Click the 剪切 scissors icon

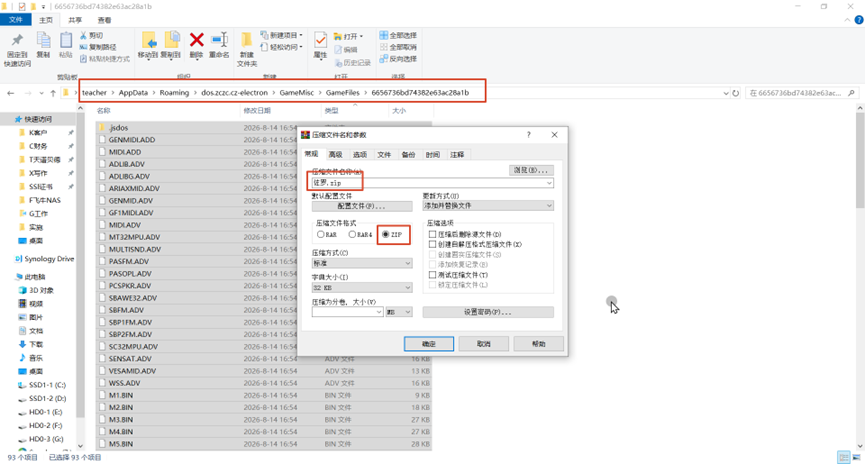pyautogui.click(x=83, y=35)
